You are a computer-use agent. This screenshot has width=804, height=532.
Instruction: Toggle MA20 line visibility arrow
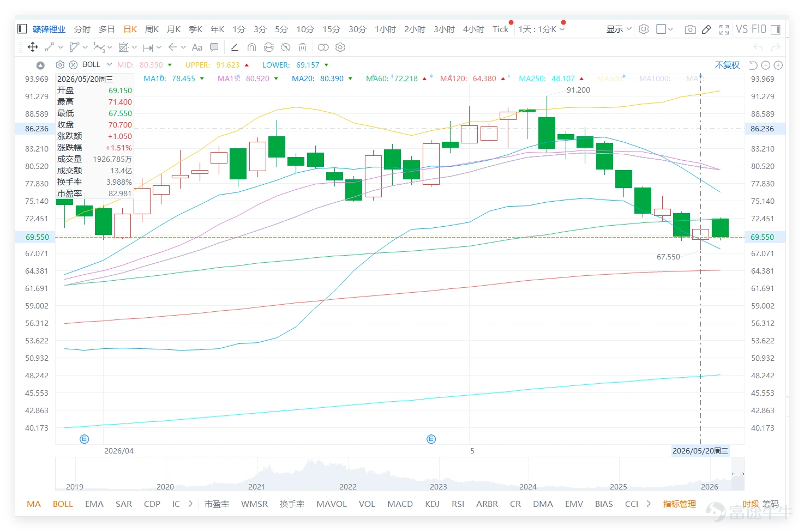[x=350, y=78]
